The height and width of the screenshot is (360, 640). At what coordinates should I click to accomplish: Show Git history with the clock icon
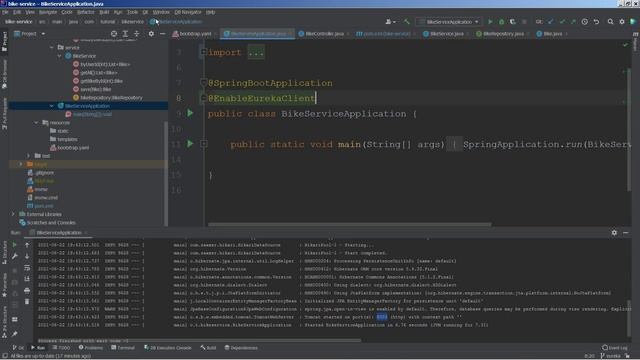coord(584,22)
